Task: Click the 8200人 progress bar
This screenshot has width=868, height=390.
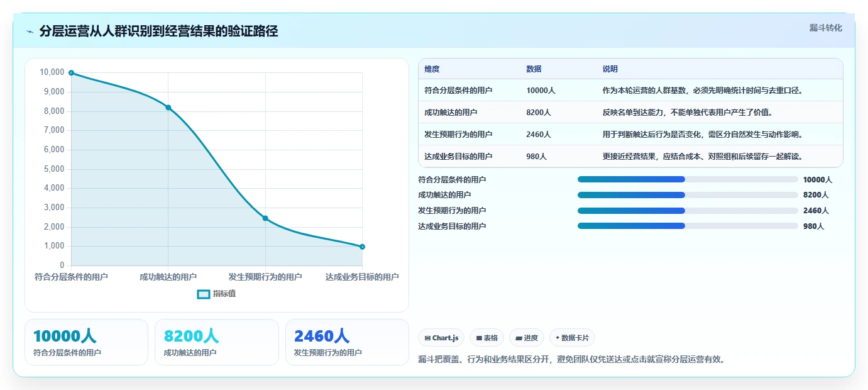Action: click(688, 195)
